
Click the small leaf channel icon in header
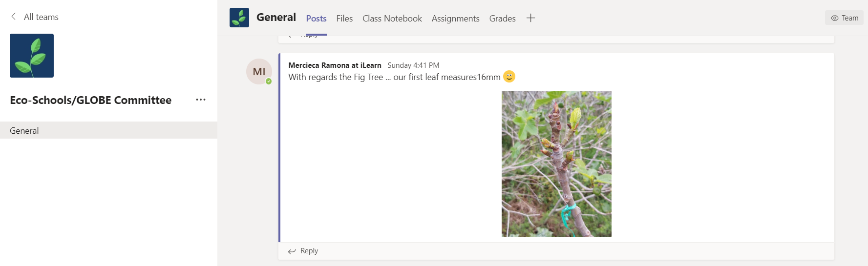[239, 18]
